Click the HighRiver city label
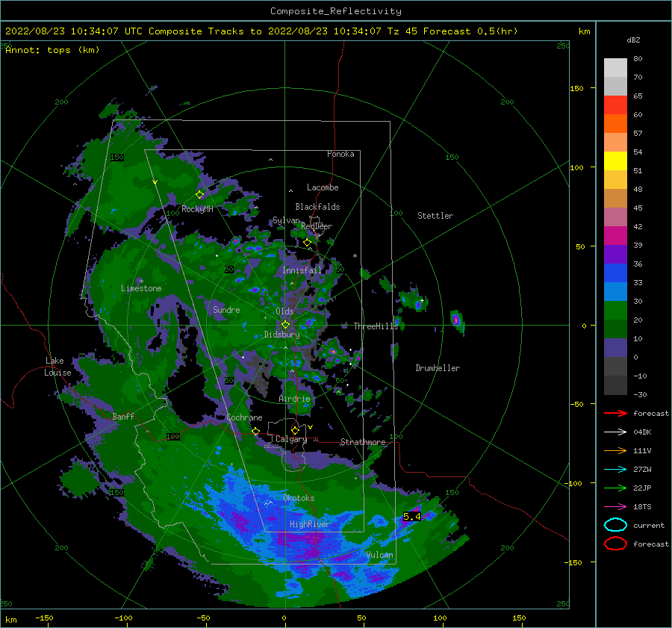The height and width of the screenshot is (628, 672). [309, 524]
